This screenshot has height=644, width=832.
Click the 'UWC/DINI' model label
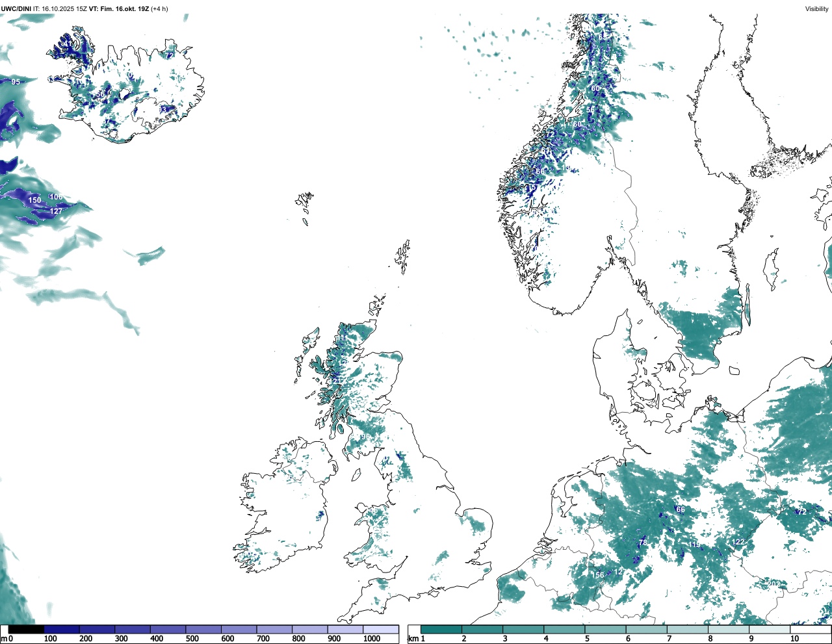click(x=16, y=8)
